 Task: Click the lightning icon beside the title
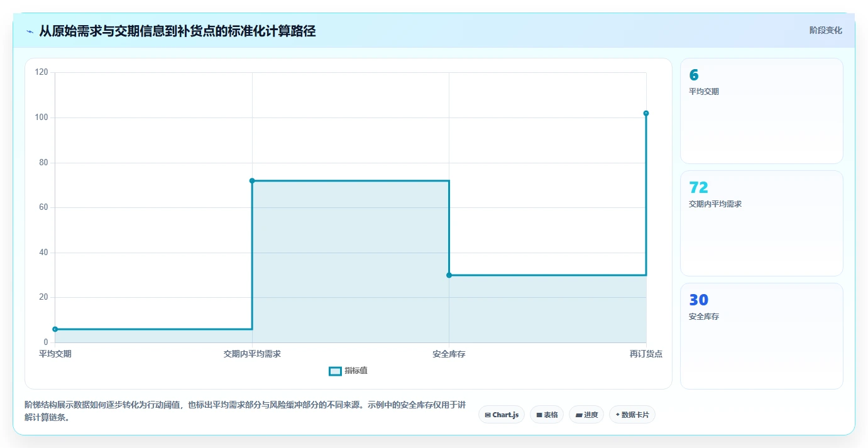[30, 31]
